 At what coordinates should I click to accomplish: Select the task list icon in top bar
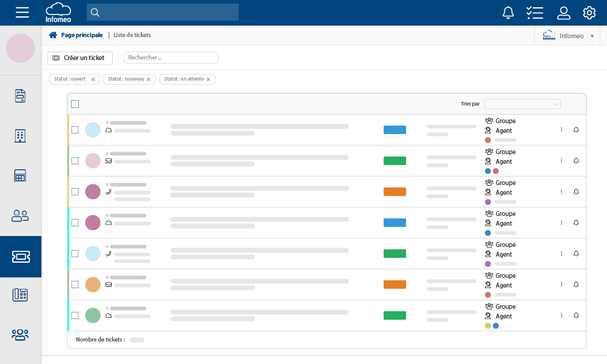(x=535, y=12)
